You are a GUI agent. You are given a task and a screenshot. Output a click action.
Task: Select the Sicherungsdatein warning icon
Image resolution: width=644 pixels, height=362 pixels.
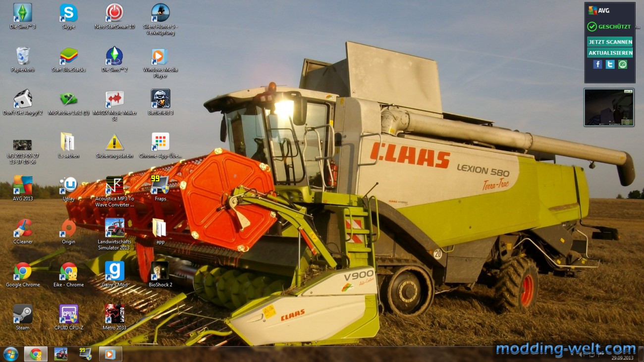[x=114, y=145]
